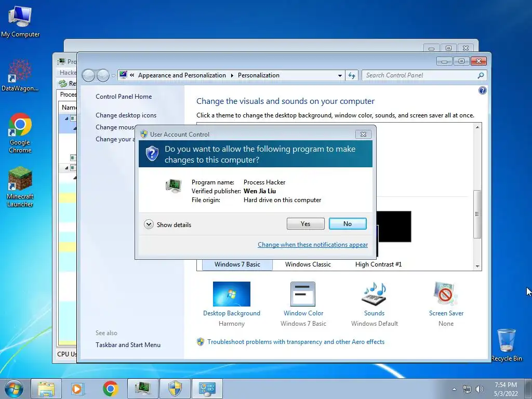Select High Contrast #1 theme

pos(378,264)
